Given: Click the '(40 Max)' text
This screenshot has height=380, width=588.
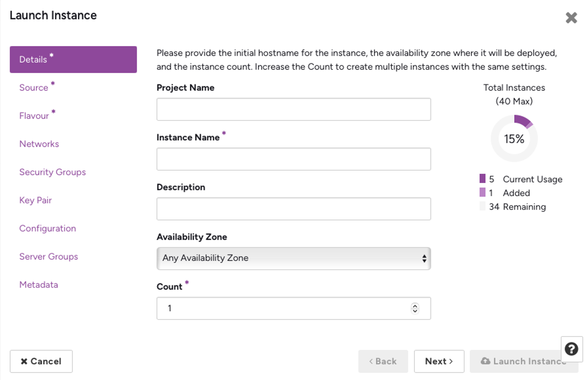Looking at the screenshot, I should click(x=514, y=101).
